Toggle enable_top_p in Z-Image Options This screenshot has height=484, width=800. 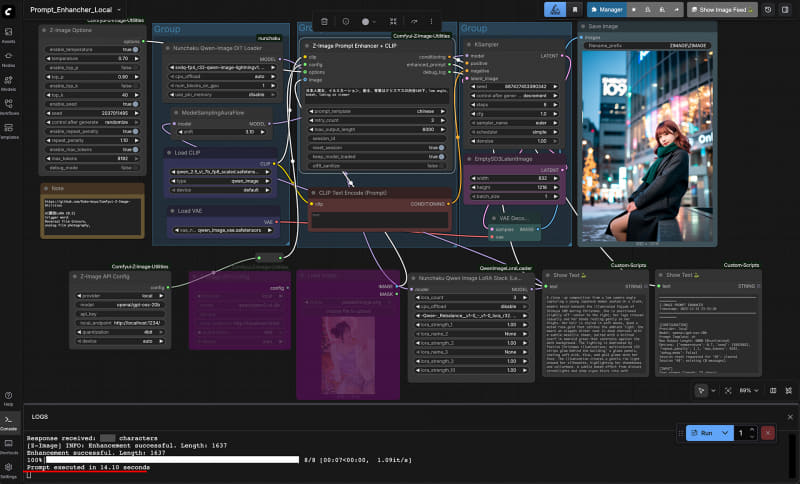(92, 67)
